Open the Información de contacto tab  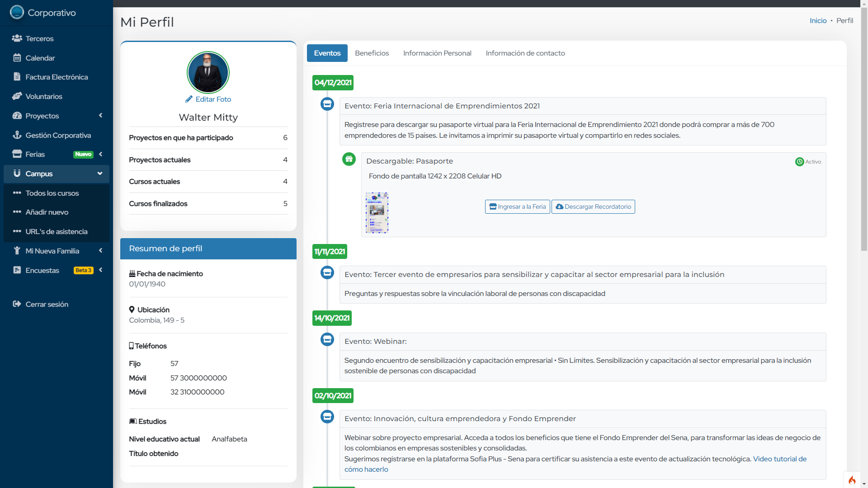click(525, 53)
